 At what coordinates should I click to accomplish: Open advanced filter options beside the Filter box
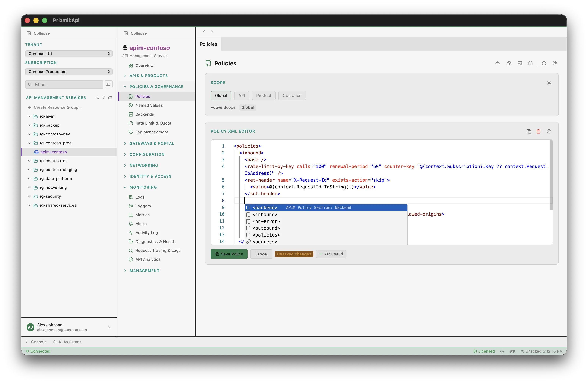click(109, 84)
